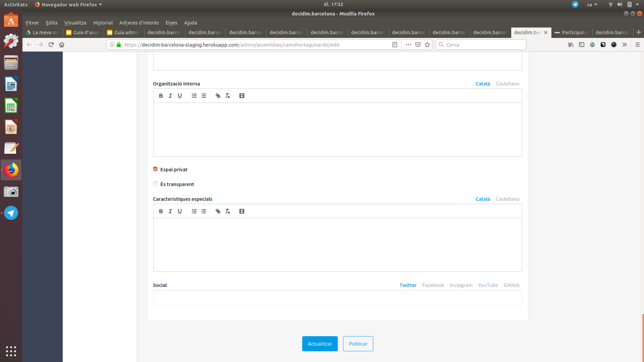Image resolution: width=644 pixels, height=362 pixels.
Task: Switch to Castellano for Característiques especials
Action: click(507, 199)
